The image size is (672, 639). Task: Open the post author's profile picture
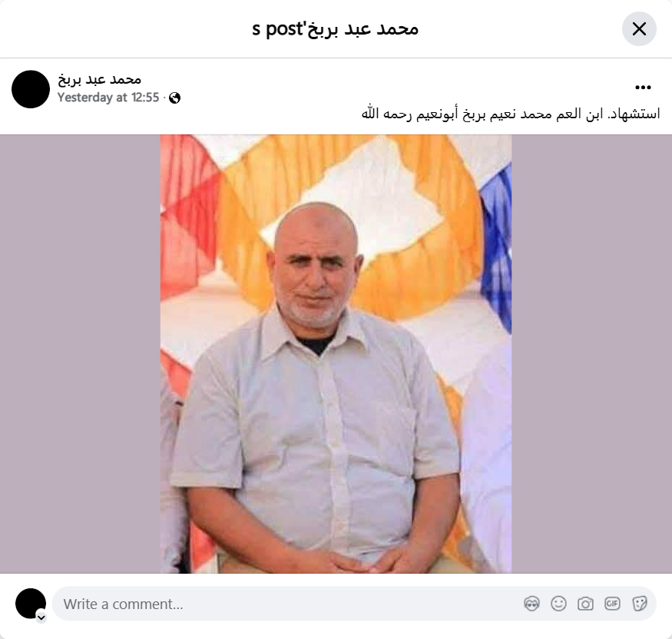pos(31,89)
